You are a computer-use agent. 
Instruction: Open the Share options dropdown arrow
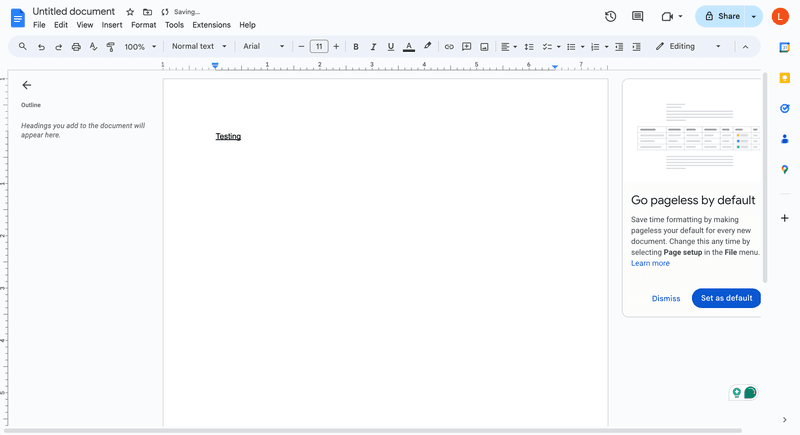(x=754, y=16)
